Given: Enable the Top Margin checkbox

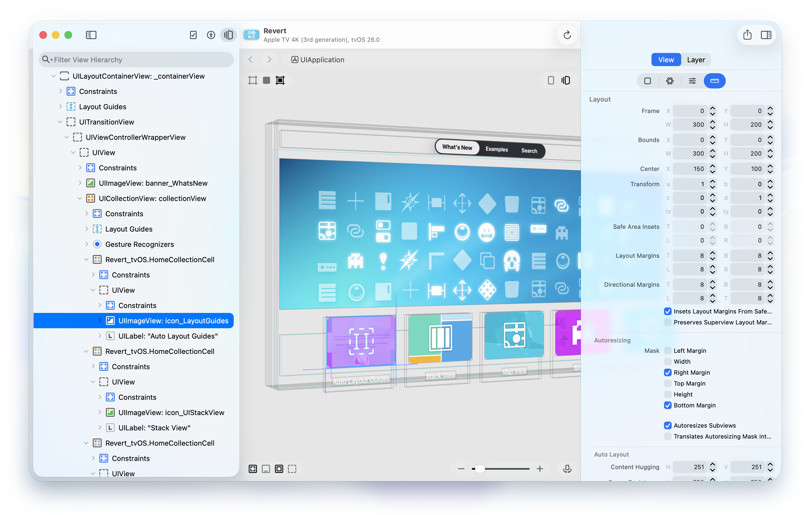Looking at the screenshot, I should point(668,383).
